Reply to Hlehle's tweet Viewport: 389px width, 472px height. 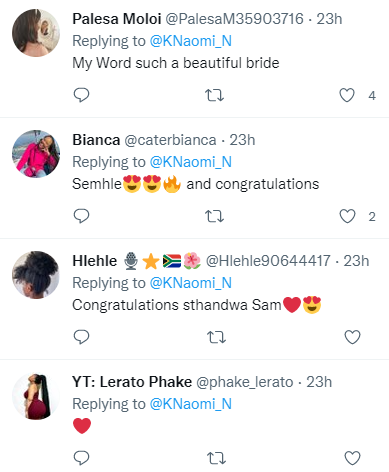pos(81,337)
